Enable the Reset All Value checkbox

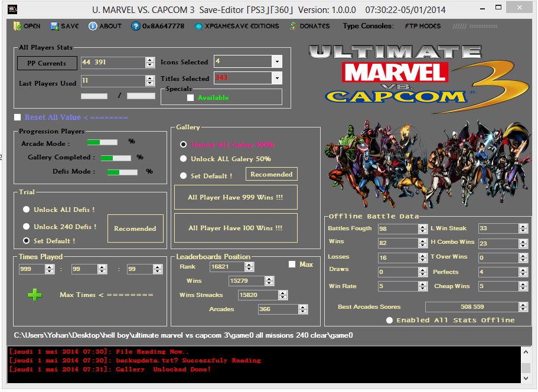18,117
